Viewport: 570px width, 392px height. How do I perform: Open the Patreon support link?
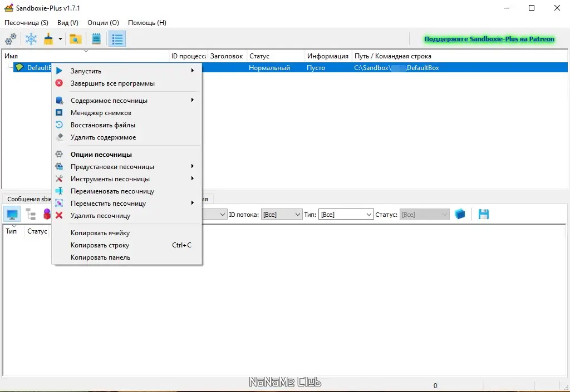tap(489, 39)
